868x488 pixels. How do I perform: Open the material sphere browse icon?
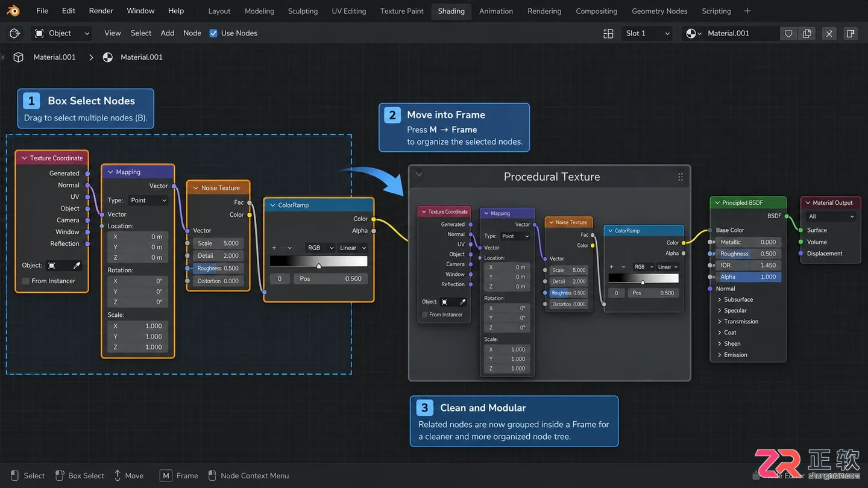[694, 33]
